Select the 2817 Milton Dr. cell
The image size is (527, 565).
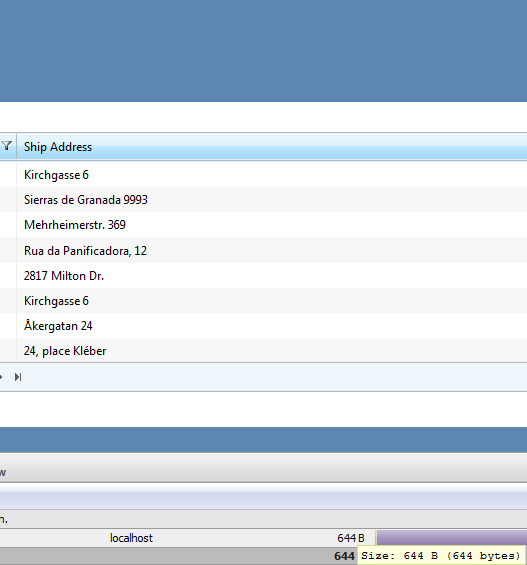272,276
